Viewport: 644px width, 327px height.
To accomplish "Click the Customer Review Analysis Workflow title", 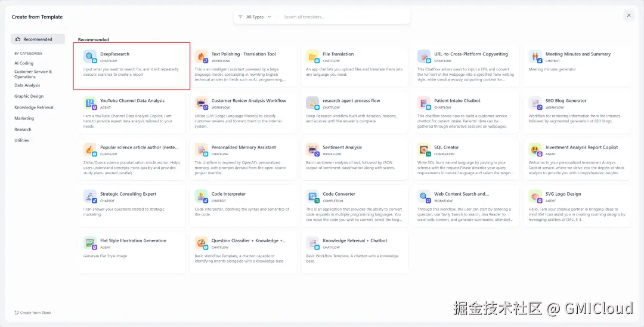I will click(249, 101).
